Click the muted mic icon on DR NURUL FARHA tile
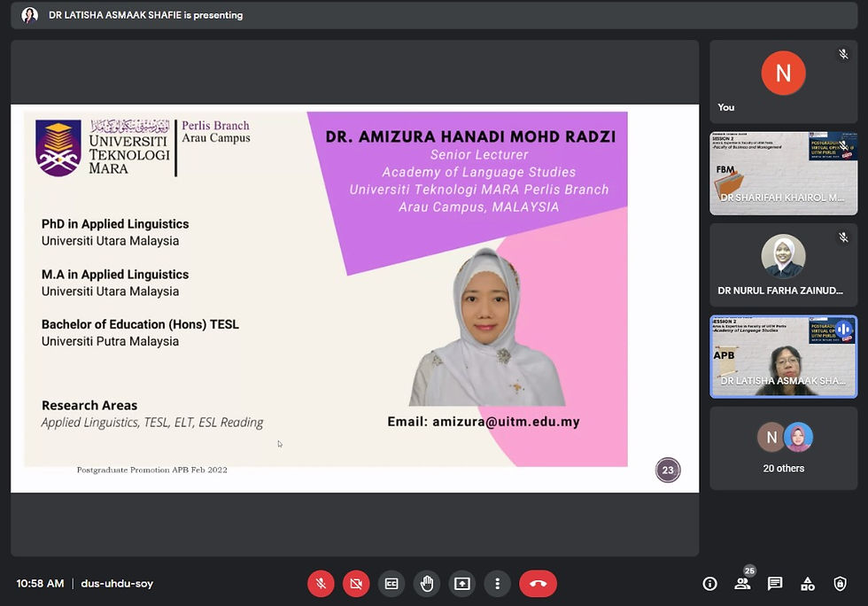Image resolution: width=868 pixels, height=606 pixels. 843,237
